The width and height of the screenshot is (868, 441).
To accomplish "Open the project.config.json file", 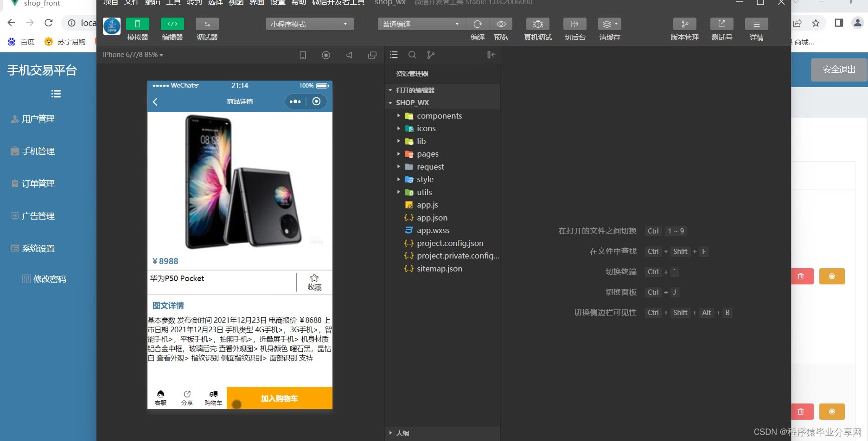I will pyautogui.click(x=442, y=243).
